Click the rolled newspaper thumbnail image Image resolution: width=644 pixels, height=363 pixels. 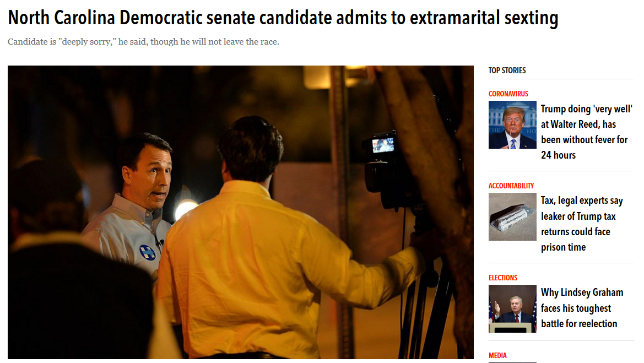(x=512, y=217)
